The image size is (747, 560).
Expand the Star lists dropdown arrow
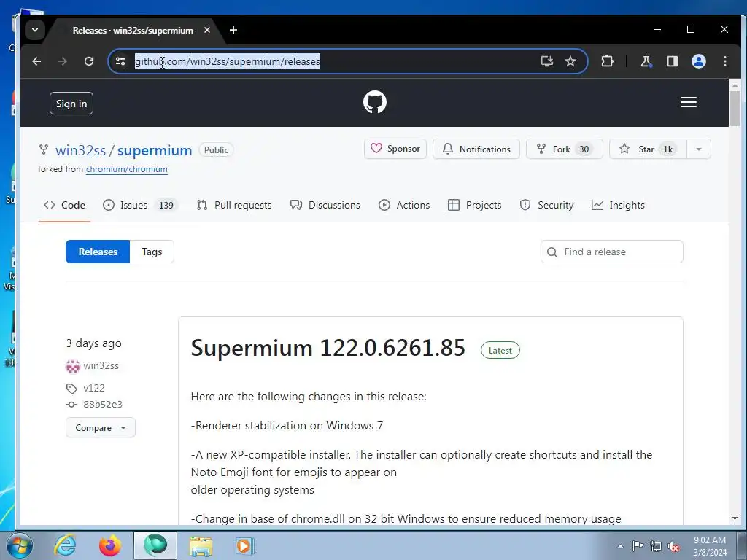(x=699, y=149)
